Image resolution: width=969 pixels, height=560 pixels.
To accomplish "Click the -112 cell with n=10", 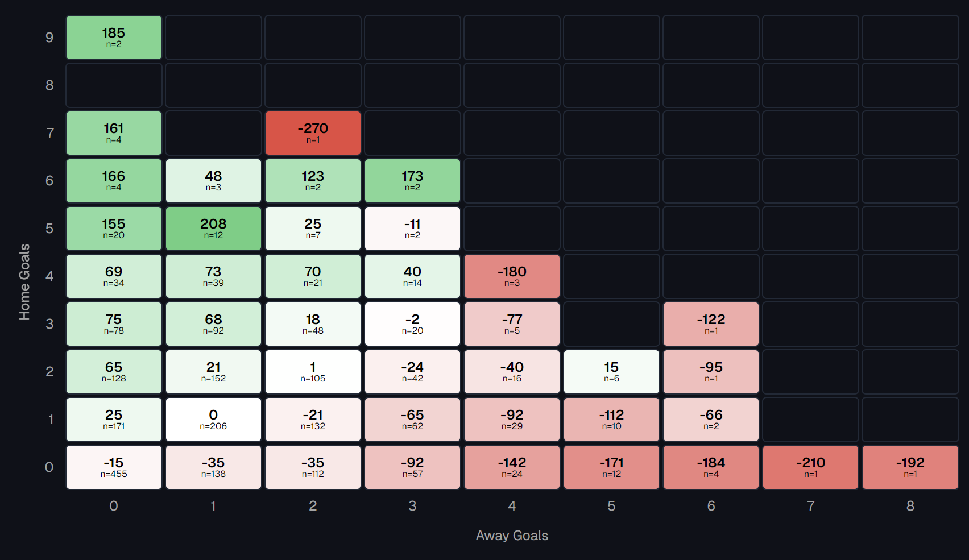I will [611, 420].
